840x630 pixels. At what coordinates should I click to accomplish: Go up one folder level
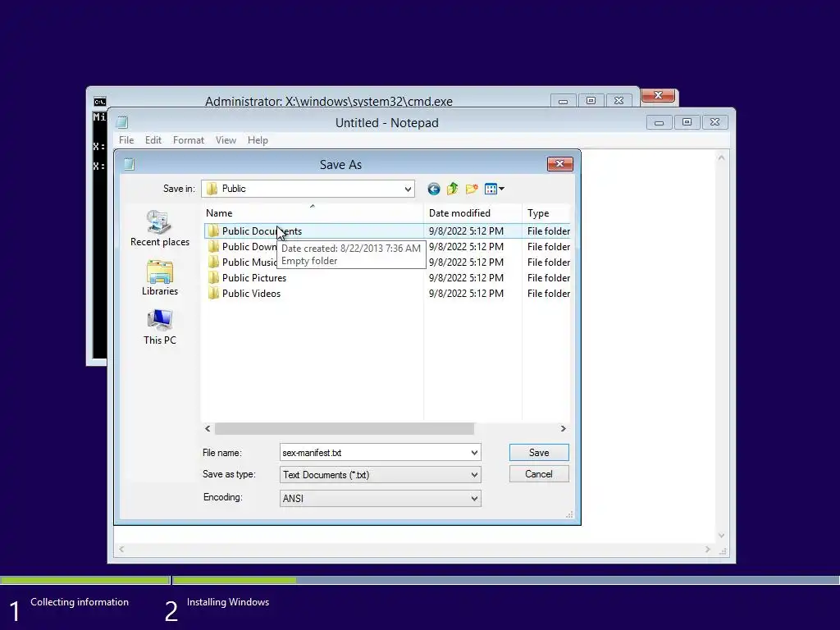pyautogui.click(x=452, y=189)
